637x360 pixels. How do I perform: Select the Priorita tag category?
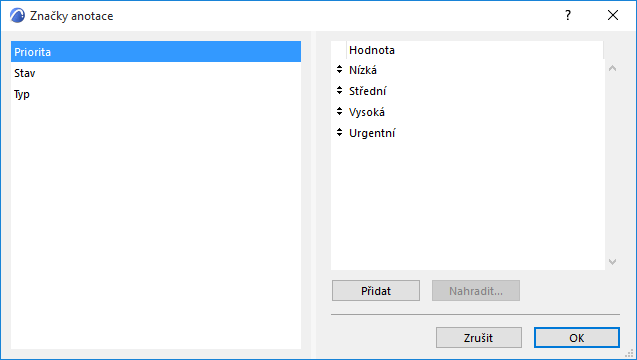pyautogui.click(x=156, y=52)
